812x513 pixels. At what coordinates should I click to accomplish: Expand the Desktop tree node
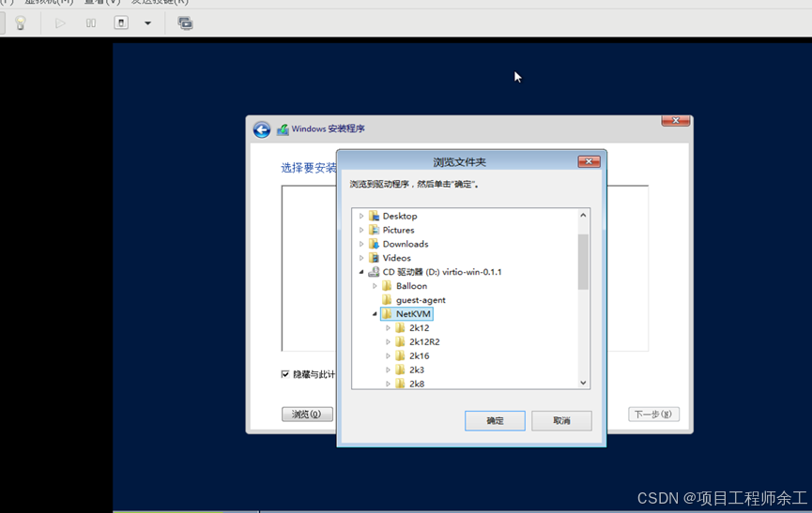pyautogui.click(x=361, y=216)
